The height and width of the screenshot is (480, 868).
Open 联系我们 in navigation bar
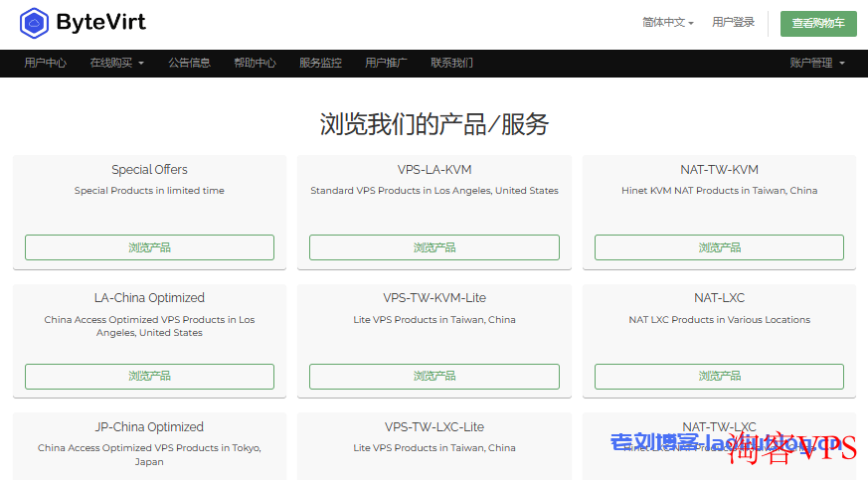(451, 63)
